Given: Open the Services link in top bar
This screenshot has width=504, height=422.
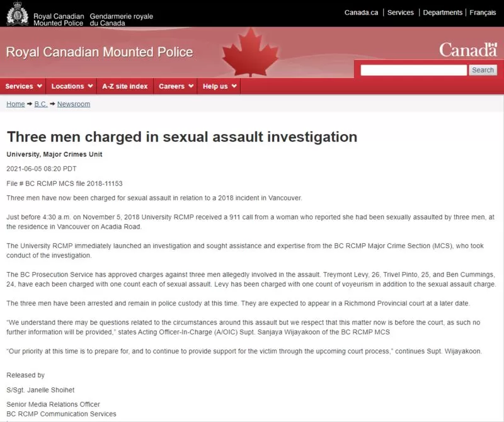Looking at the screenshot, I should point(401,13).
